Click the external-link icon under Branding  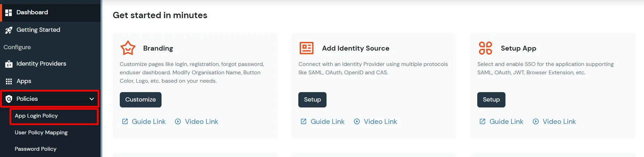[125, 121]
